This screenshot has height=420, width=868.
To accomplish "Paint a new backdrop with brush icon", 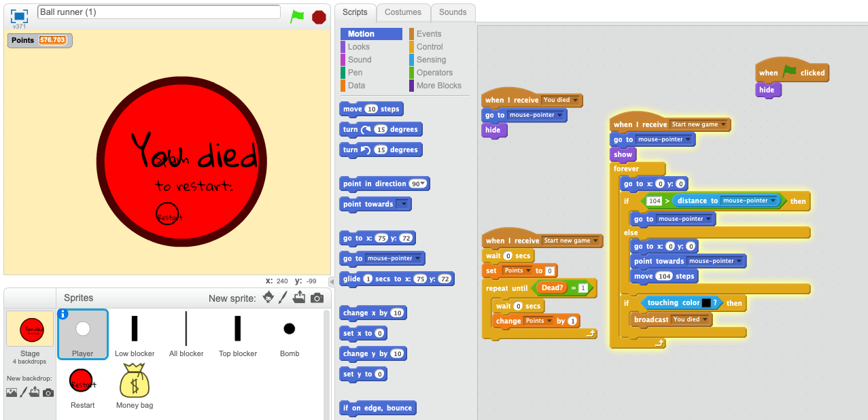I will tap(24, 392).
